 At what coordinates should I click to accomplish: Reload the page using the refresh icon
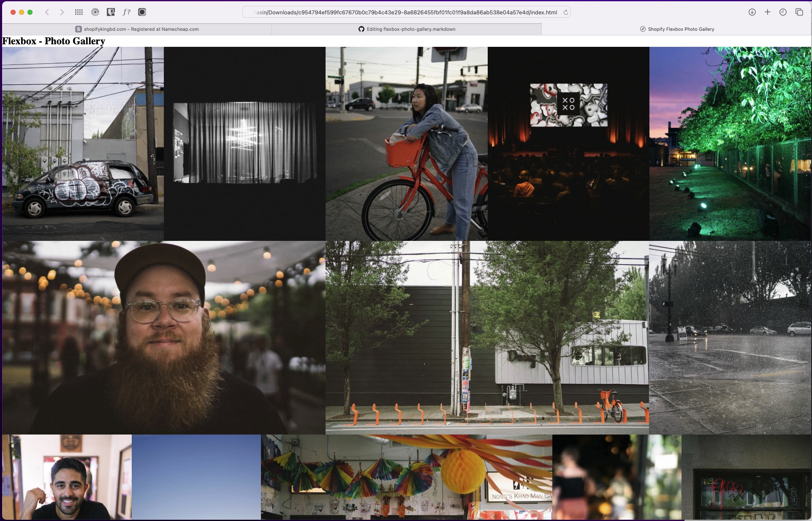[x=565, y=12]
